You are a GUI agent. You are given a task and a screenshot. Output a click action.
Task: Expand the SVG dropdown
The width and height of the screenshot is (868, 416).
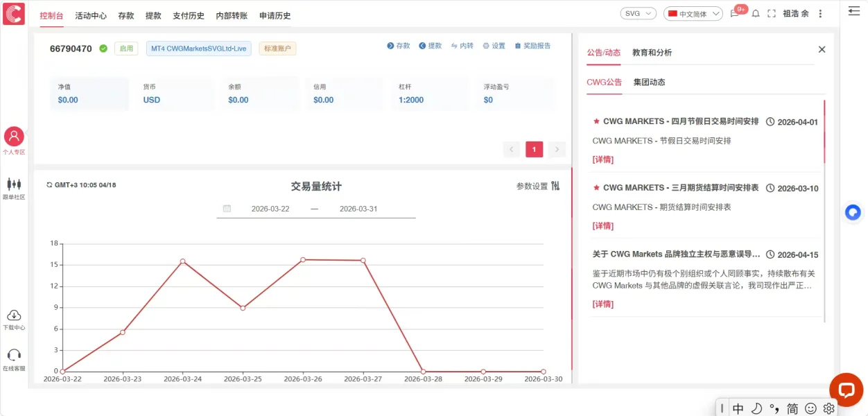point(639,14)
